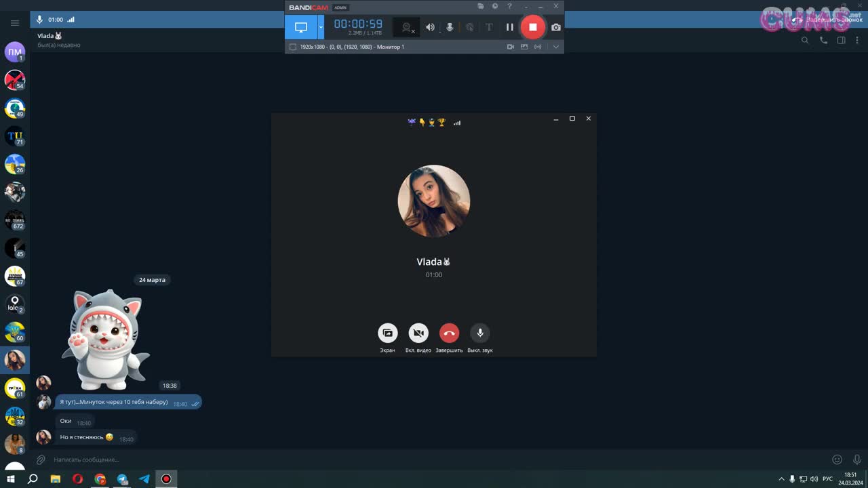
Task: Search in the Vlada chat
Action: pos(805,41)
